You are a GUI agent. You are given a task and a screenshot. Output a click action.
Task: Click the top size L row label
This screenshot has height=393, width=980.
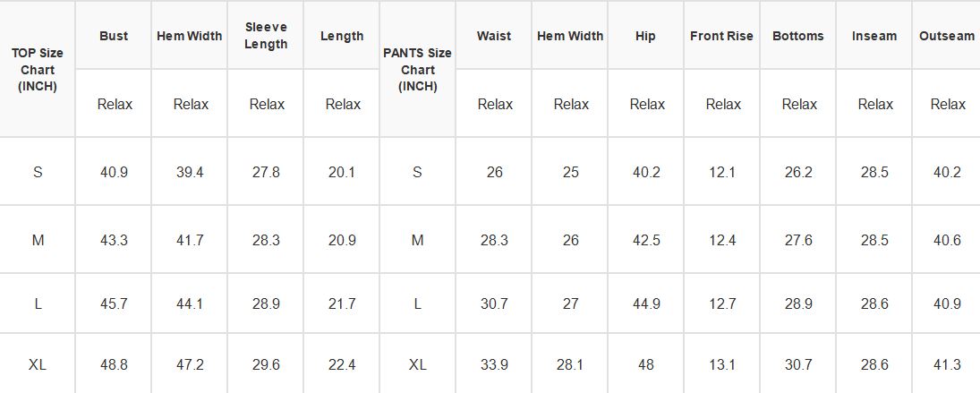coord(38,303)
